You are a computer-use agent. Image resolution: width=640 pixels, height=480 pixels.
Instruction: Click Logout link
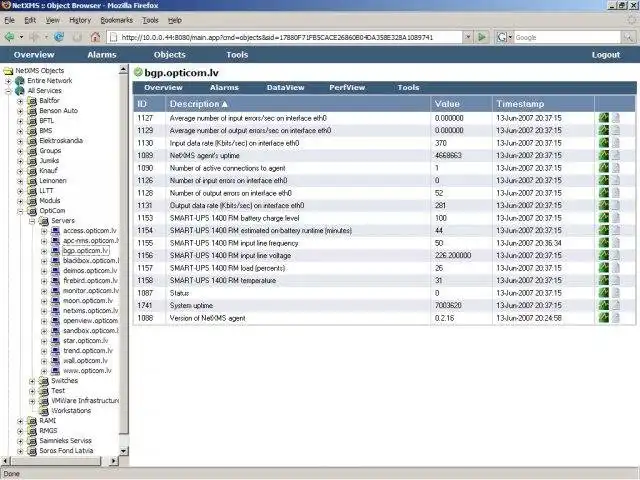point(606,55)
